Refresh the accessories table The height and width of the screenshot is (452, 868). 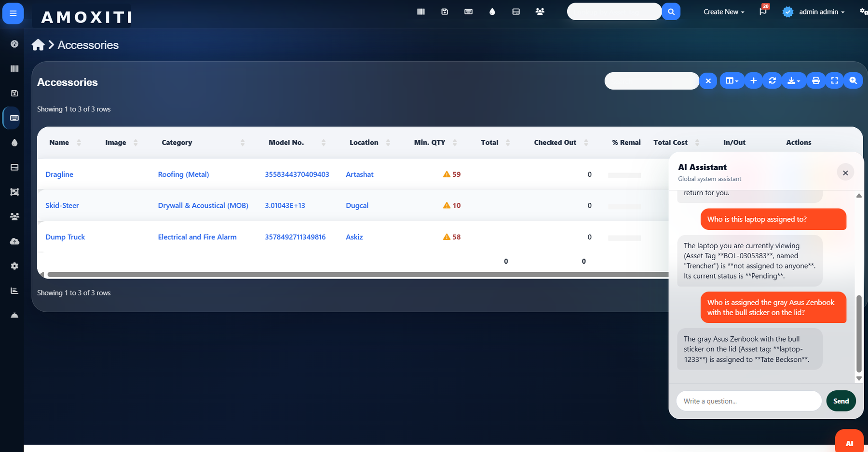click(772, 81)
